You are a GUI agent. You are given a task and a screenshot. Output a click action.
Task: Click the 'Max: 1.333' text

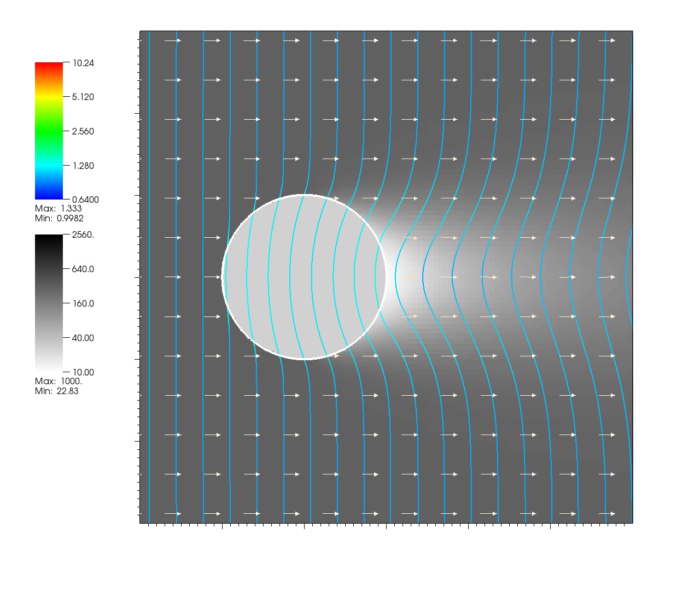[59, 208]
